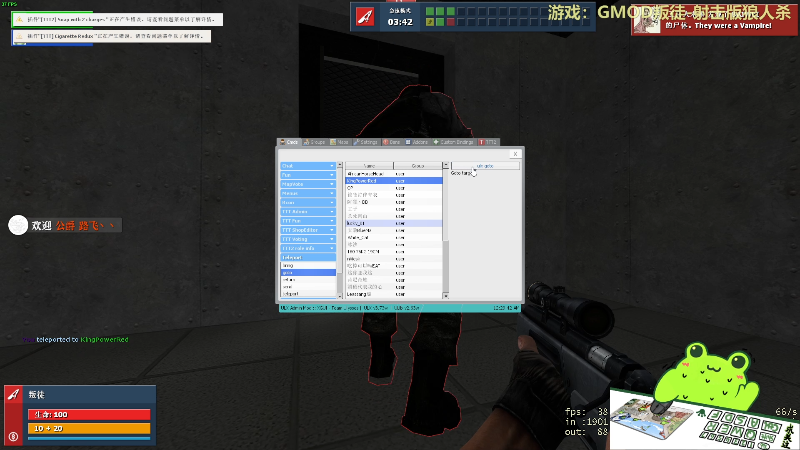Viewport: 800px width, 450px height.
Task: Switch to the Settings tab
Action: point(366,142)
